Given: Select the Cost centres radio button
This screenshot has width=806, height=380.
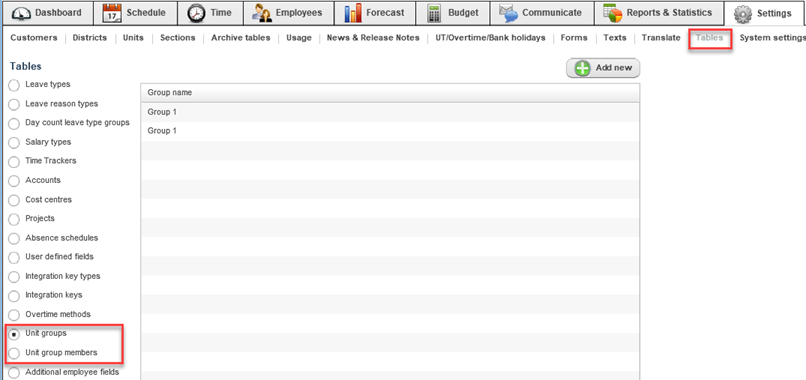Looking at the screenshot, I should pos(14,200).
